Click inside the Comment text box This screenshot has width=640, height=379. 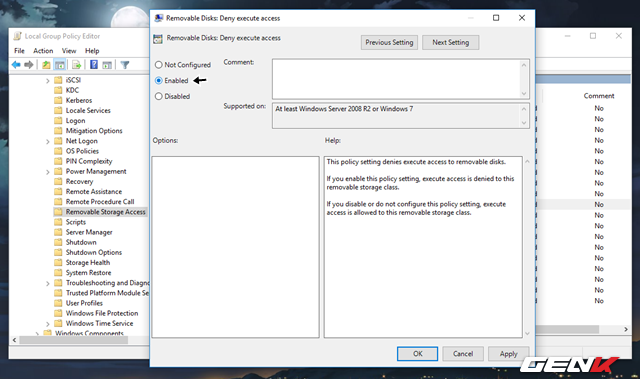pyautogui.click(x=396, y=79)
